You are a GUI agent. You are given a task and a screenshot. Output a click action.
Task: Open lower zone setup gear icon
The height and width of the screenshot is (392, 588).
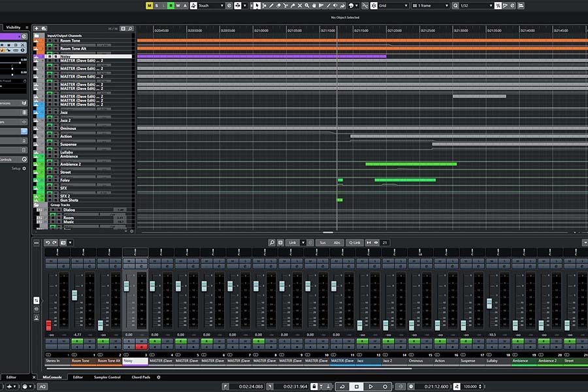[x=158, y=377]
